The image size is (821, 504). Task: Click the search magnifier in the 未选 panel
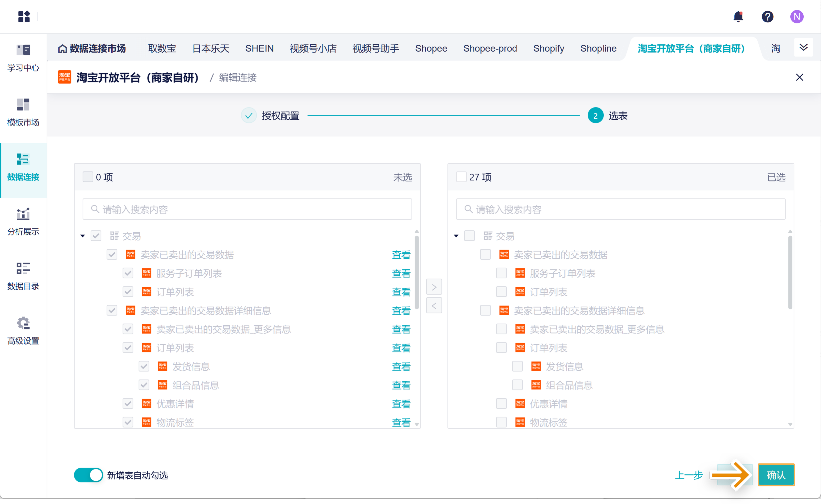click(95, 209)
